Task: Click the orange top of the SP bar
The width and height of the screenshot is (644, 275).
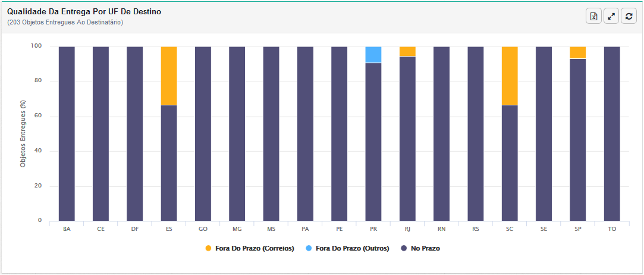Action: tap(578, 52)
